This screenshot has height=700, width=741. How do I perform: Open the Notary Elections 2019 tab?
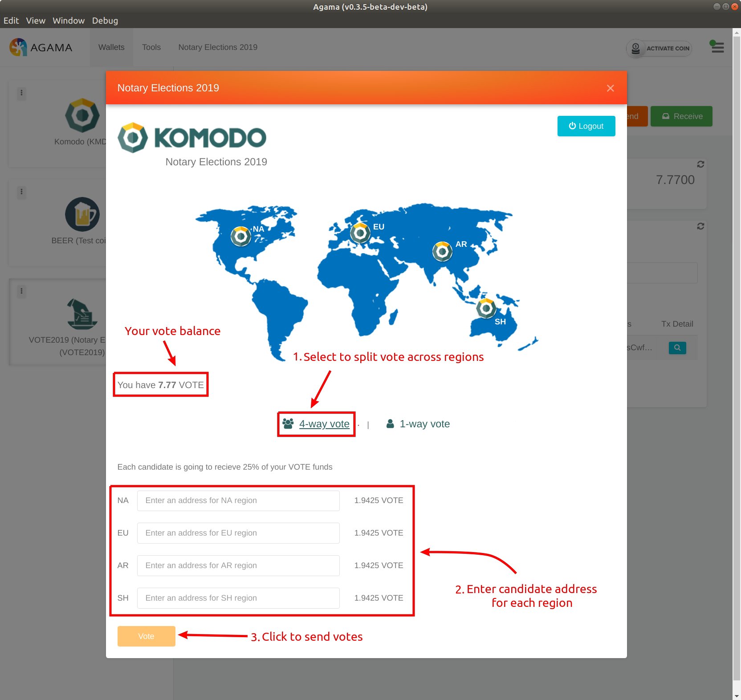click(x=218, y=47)
